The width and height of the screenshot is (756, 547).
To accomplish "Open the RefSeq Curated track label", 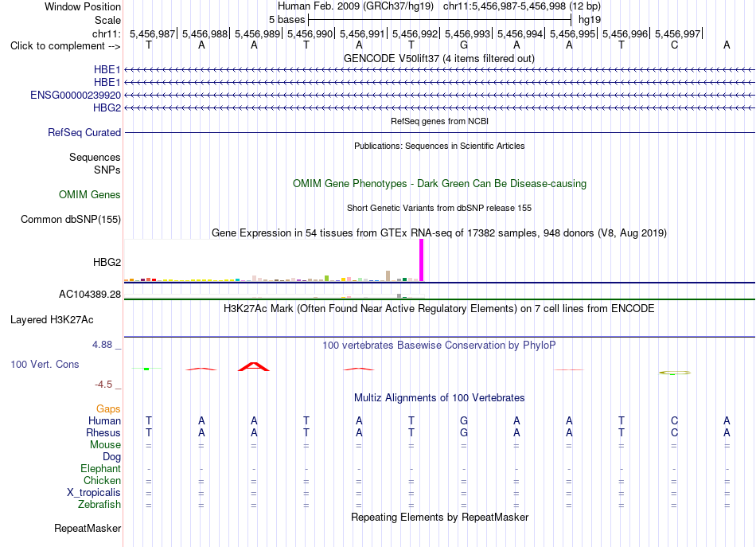I will 84,132.
